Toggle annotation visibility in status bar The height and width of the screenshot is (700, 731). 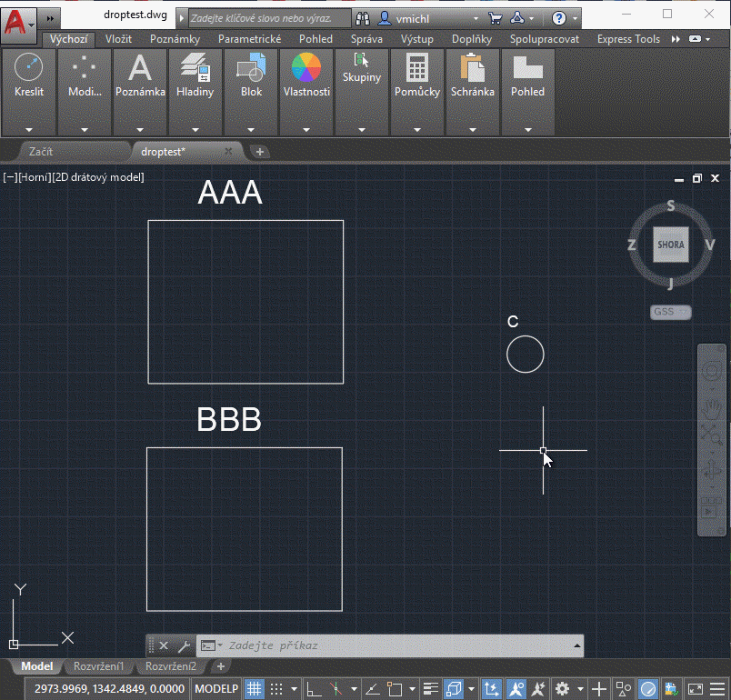tap(516, 689)
